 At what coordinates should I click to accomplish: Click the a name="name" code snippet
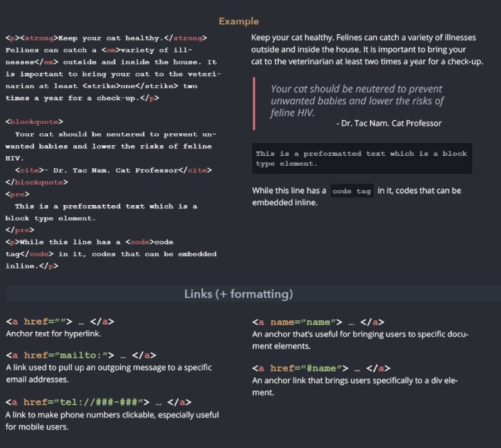318,322
